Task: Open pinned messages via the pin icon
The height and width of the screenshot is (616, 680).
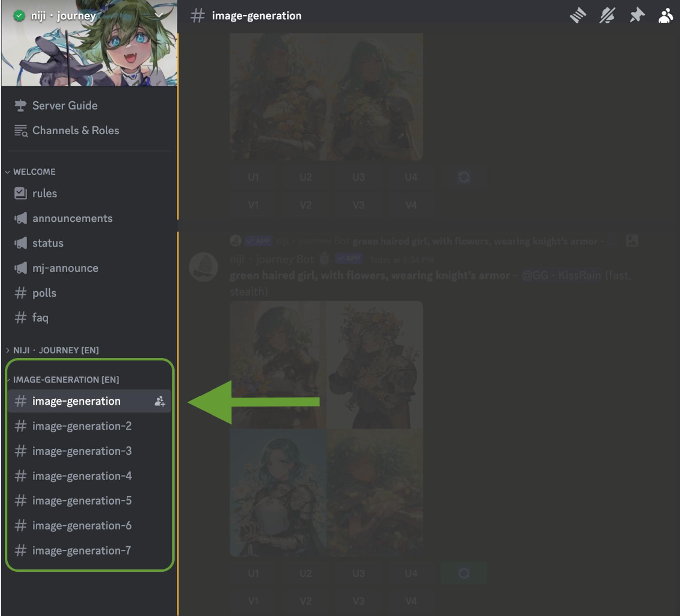Action: [x=637, y=16]
